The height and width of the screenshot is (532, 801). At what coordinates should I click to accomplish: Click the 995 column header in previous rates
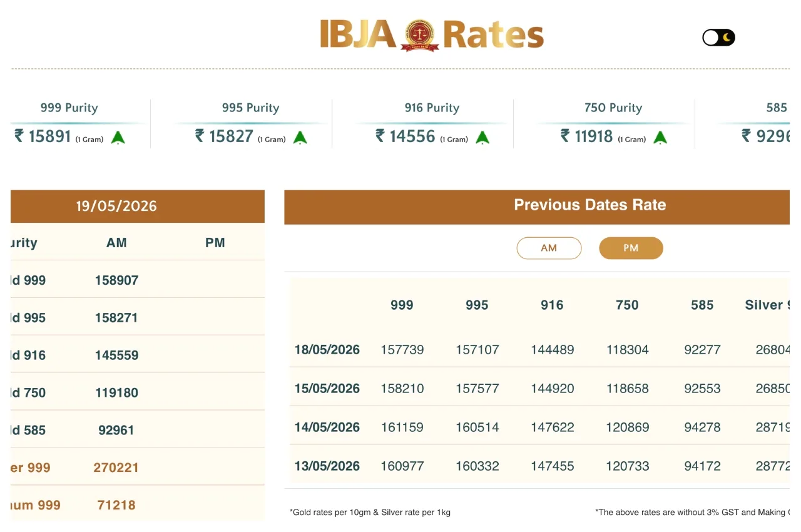click(477, 305)
